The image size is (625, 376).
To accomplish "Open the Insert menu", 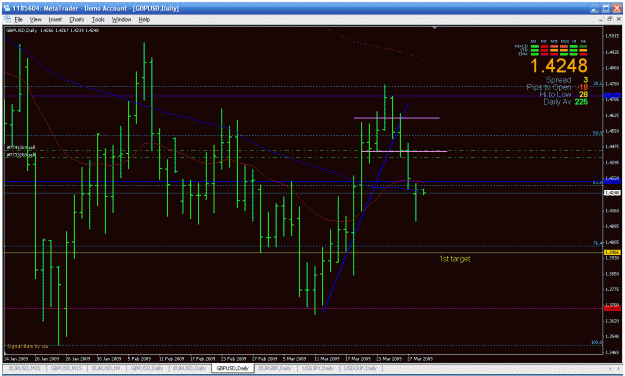I will pos(55,19).
